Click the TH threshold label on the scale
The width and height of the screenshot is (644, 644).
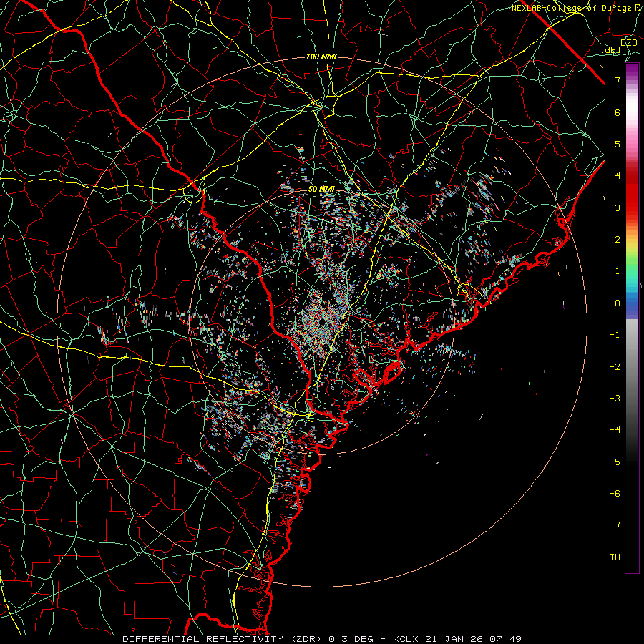click(x=615, y=557)
